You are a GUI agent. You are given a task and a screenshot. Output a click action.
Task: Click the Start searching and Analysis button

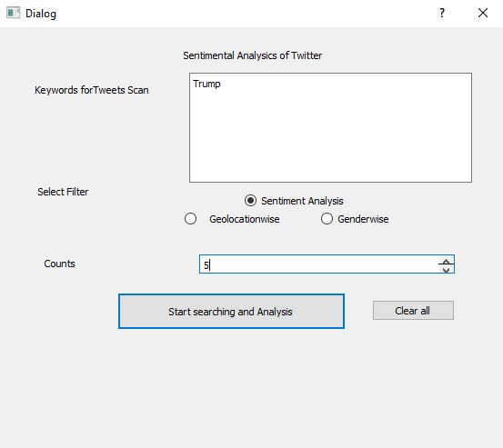tap(231, 311)
